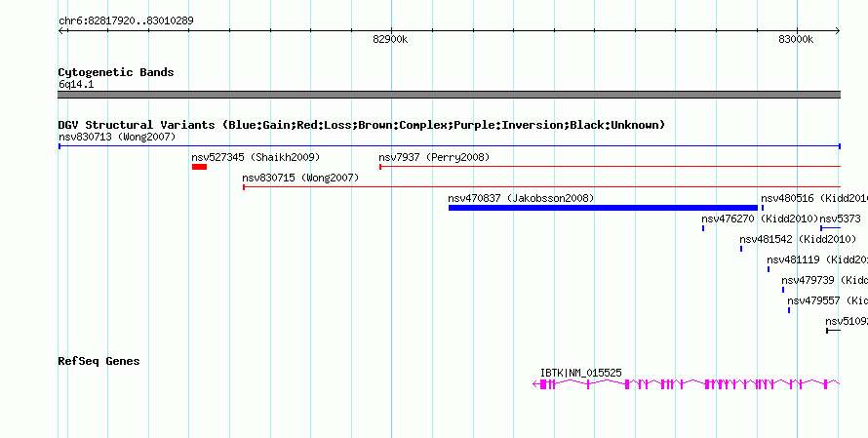Click the nsv479557 variant label
This screenshot has height=438, width=868.
coord(828,300)
